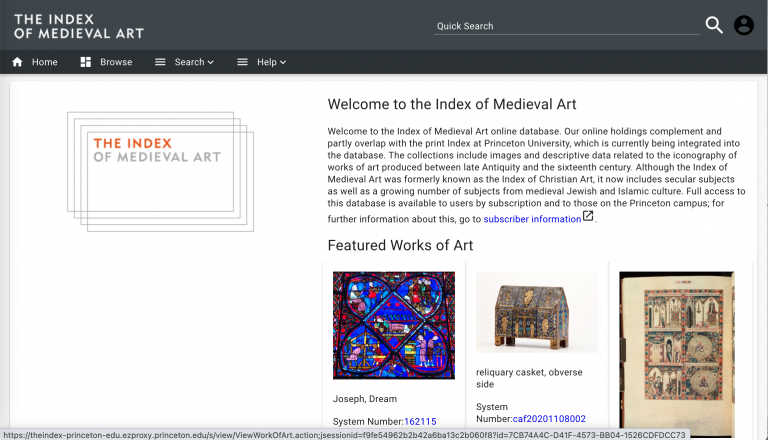Open system number 162115 link
768x440 pixels.
[420, 421]
